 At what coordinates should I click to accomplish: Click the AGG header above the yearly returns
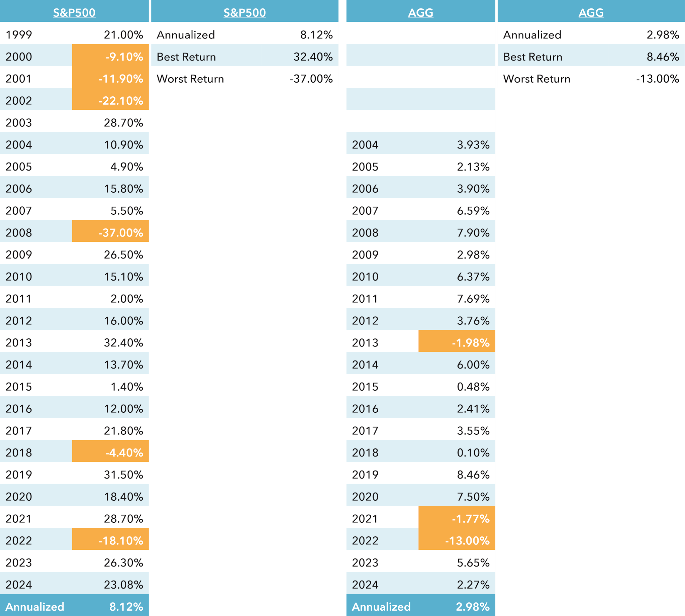click(x=421, y=12)
